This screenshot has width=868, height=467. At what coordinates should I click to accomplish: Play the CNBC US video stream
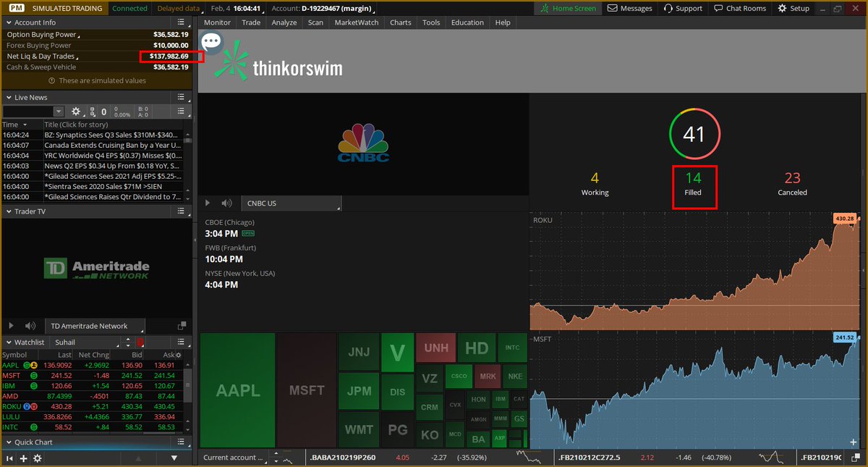(x=208, y=203)
